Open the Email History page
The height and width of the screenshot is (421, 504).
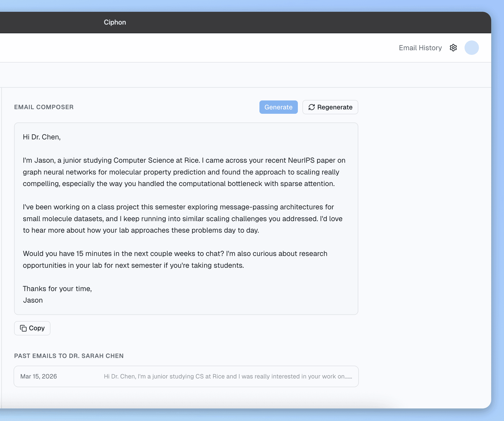click(420, 48)
